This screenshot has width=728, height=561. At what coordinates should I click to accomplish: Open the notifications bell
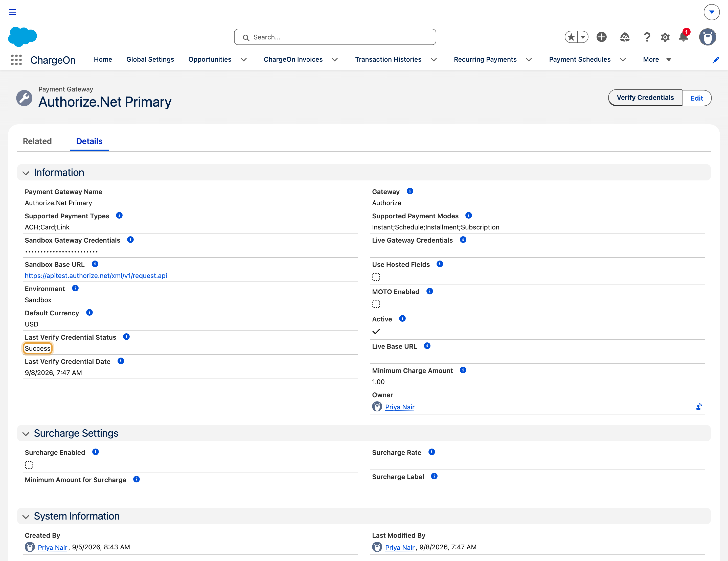683,37
